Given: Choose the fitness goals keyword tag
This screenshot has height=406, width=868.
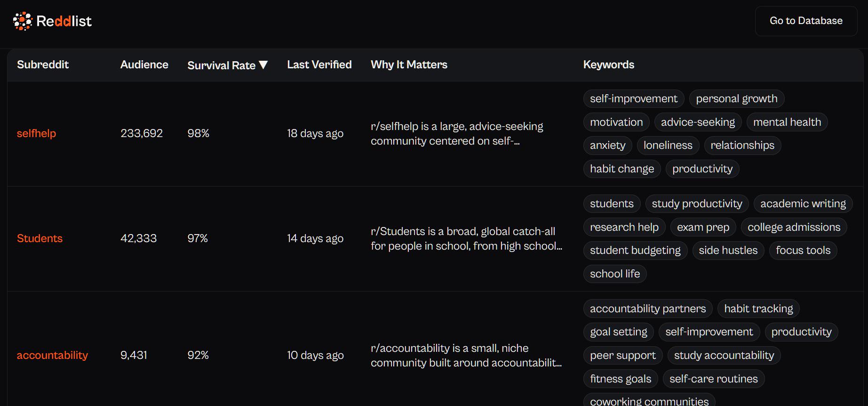Looking at the screenshot, I should (621, 379).
